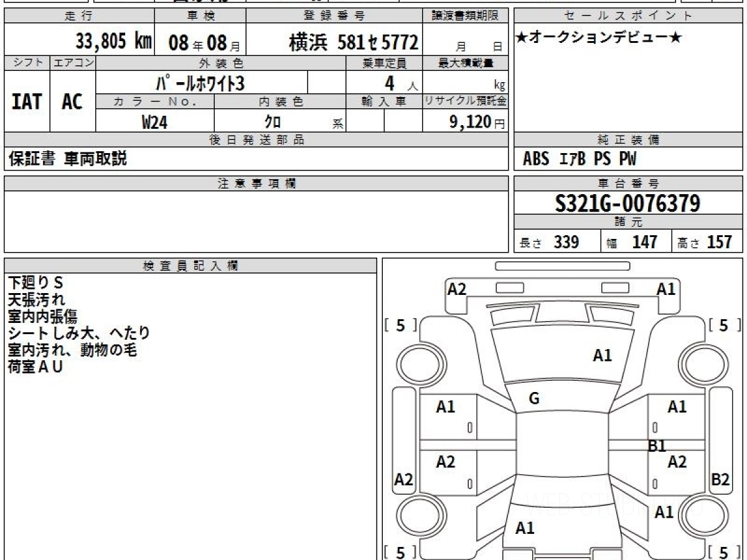
Task: Select the AC air conditioner value
Action: (x=72, y=101)
